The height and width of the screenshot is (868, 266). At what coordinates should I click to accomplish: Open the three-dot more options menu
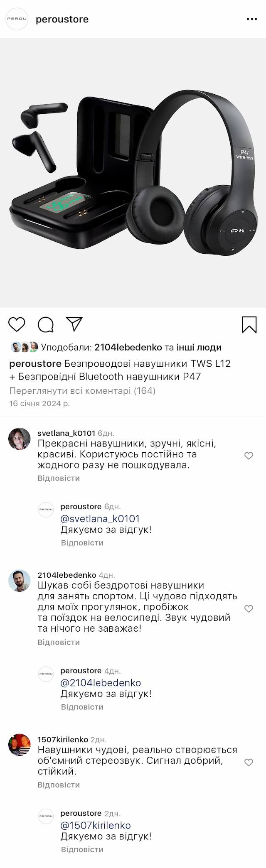pyautogui.click(x=252, y=19)
